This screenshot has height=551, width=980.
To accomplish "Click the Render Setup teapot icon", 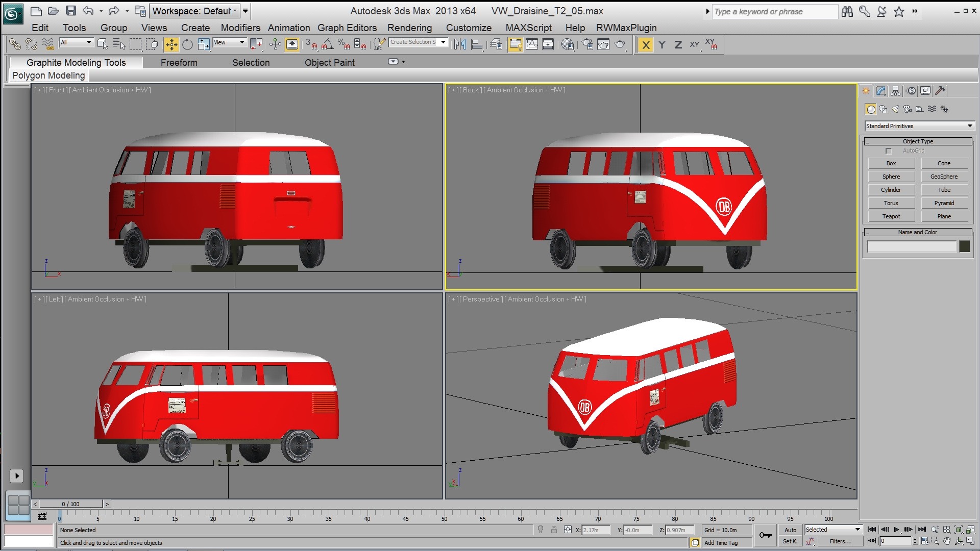I will click(x=587, y=45).
